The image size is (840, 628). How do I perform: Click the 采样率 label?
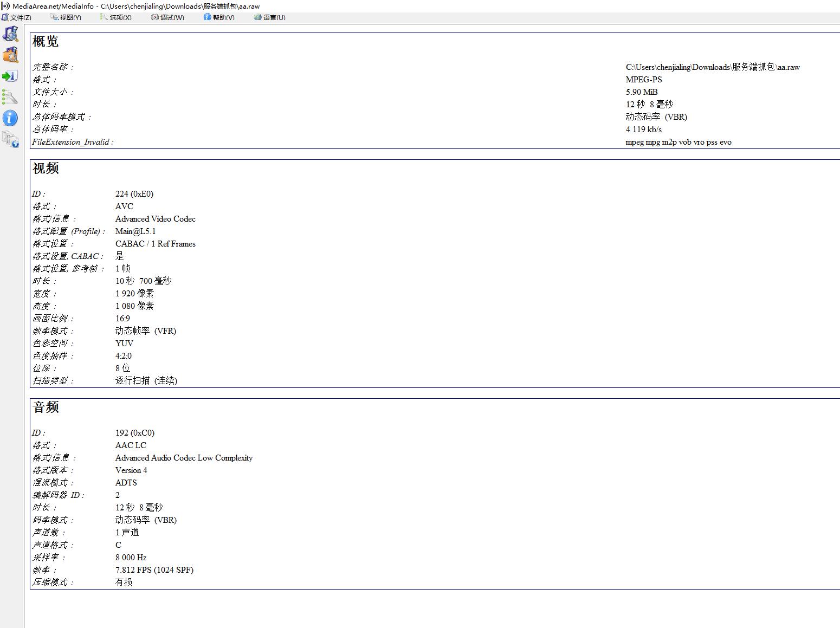49,558
